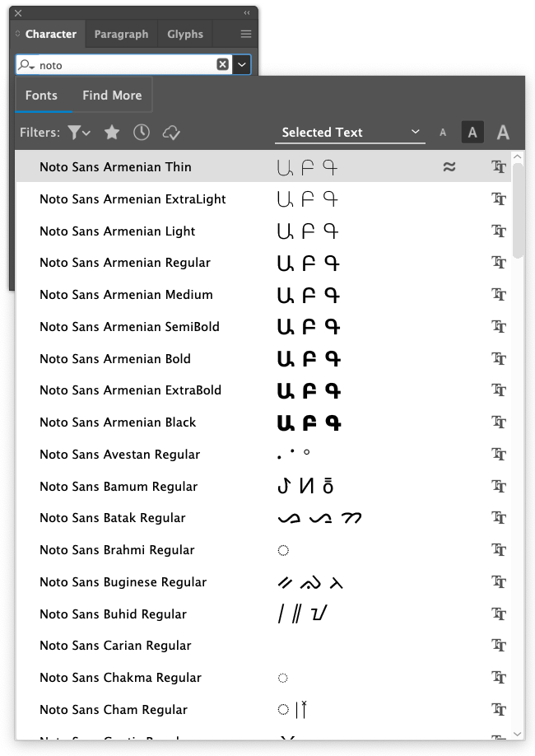Select Noto Sans Brahmi Regular
This screenshot has width=535, height=756.
[263, 549]
